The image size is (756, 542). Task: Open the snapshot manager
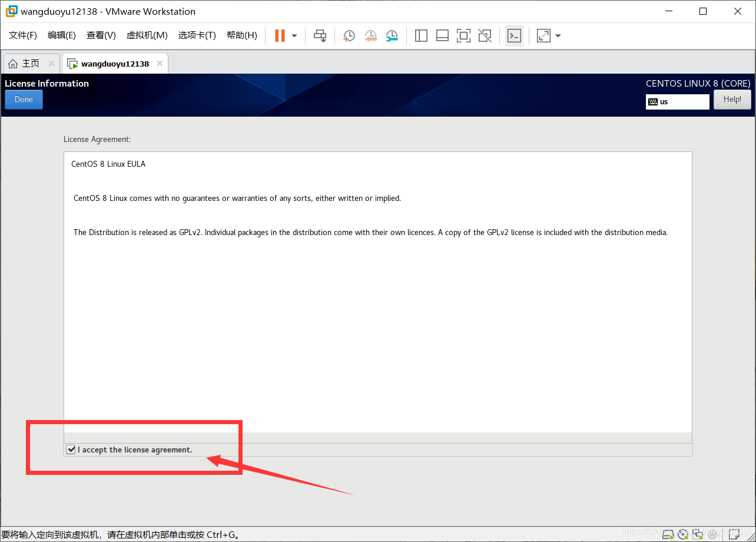pos(392,35)
